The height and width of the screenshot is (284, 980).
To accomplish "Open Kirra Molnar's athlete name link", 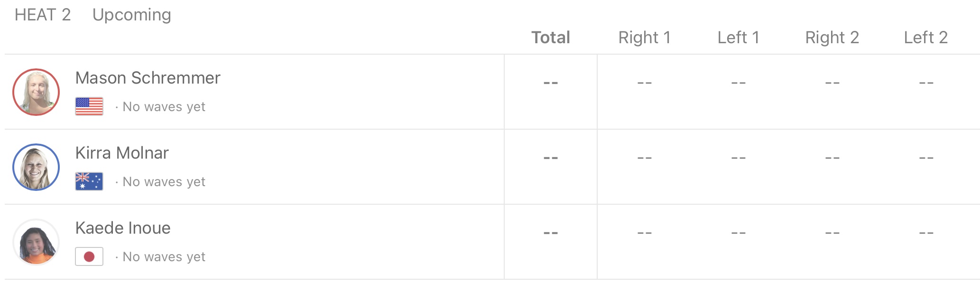I will 122,153.
